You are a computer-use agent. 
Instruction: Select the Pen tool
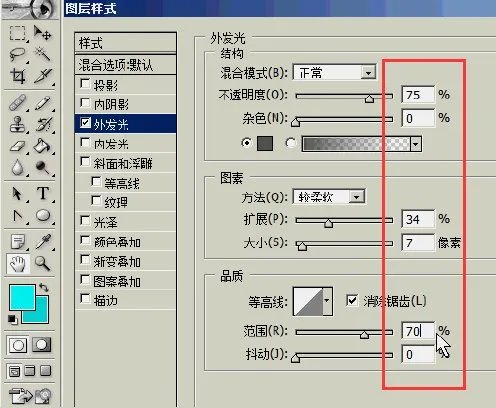[x=17, y=216]
